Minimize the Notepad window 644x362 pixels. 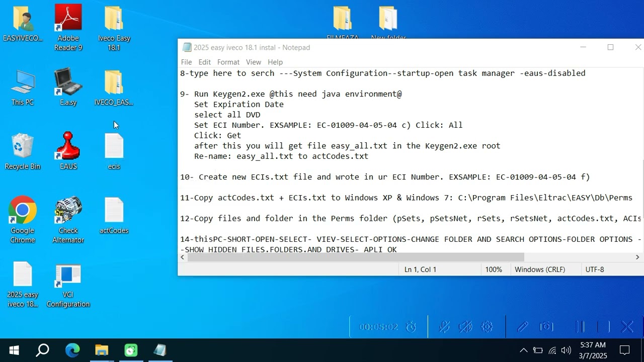pyautogui.click(x=583, y=47)
